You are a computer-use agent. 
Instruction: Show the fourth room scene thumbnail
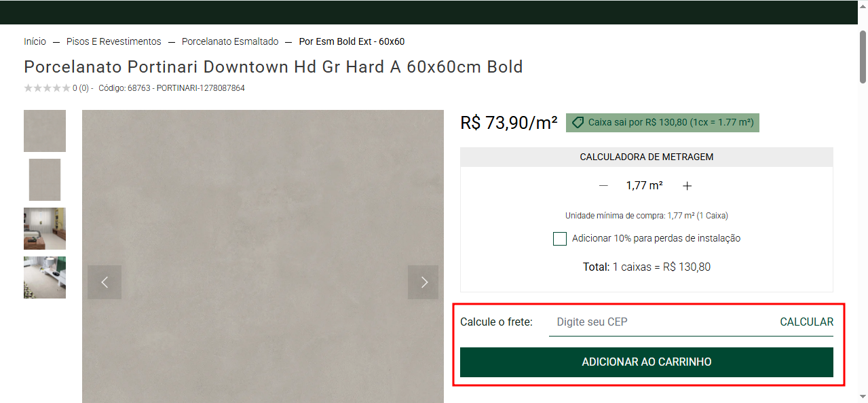(x=45, y=277)
